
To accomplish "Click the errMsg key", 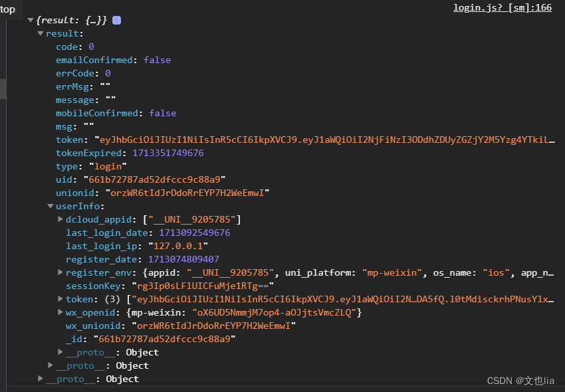I will pos(72,87).
